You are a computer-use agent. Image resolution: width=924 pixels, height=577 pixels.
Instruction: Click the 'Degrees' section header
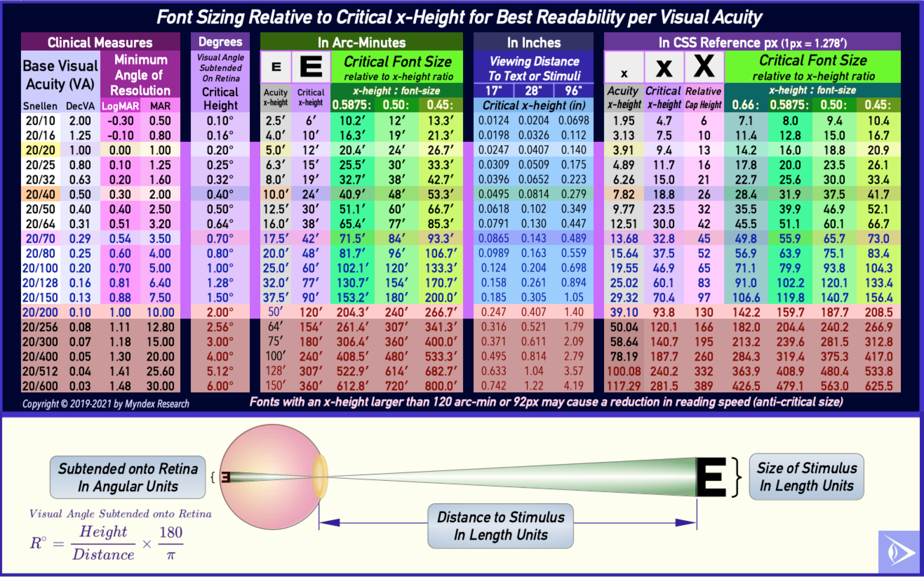pyautogui.click(x=220, y=42)
